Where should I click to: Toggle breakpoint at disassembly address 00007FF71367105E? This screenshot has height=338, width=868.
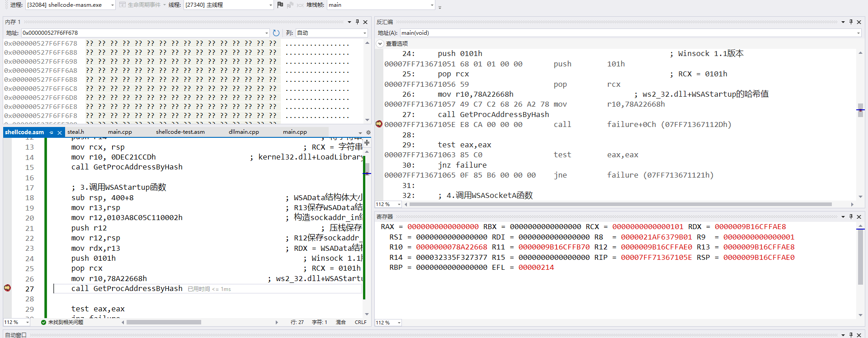pos(379,124)
